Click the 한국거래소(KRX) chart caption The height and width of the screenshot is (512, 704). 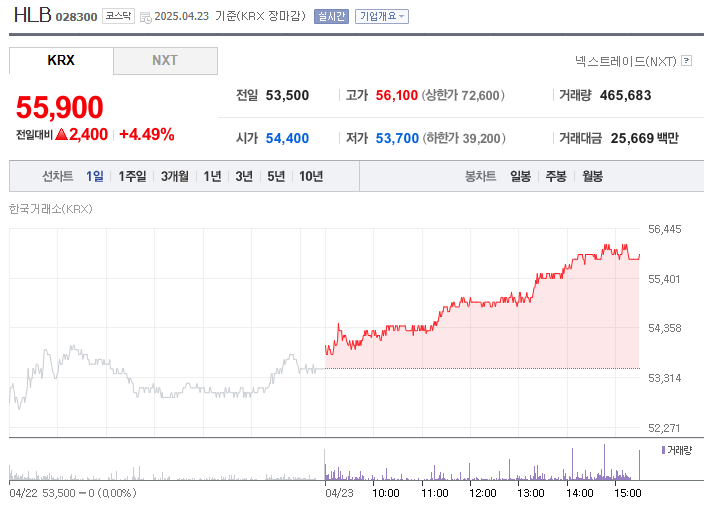coord(51,209)
